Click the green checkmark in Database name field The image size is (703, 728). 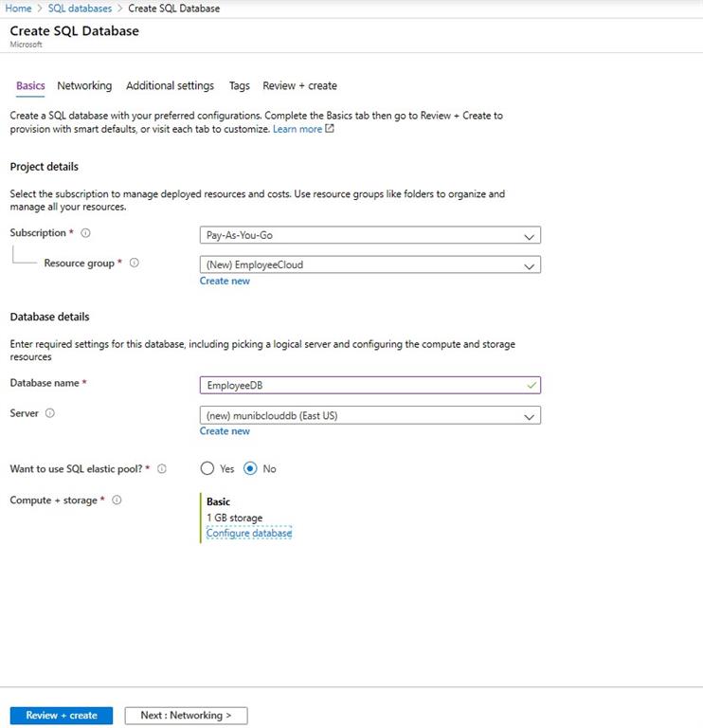pos(532,385)
